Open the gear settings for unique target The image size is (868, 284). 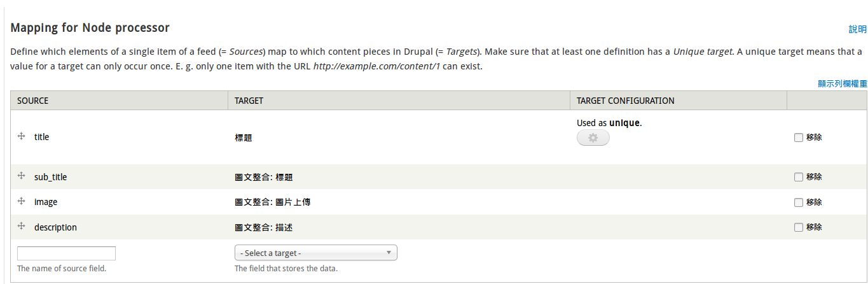tap(593, 138)
